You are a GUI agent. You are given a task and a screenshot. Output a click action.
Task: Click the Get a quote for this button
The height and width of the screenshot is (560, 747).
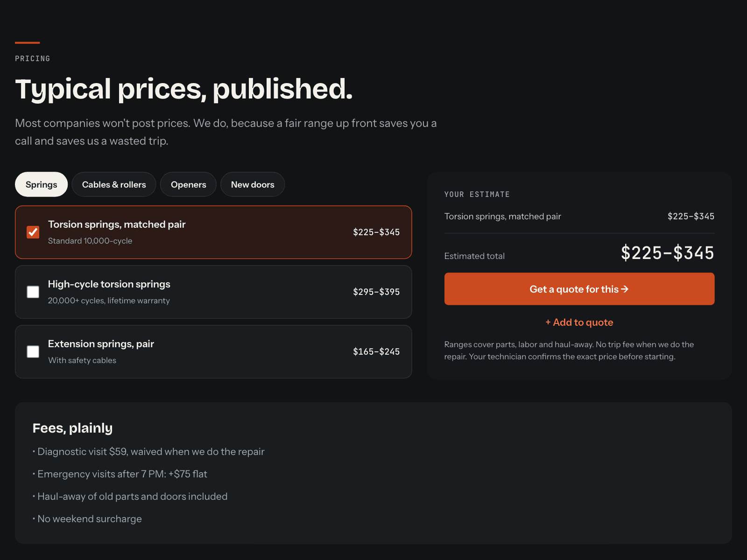coord(579,289)
